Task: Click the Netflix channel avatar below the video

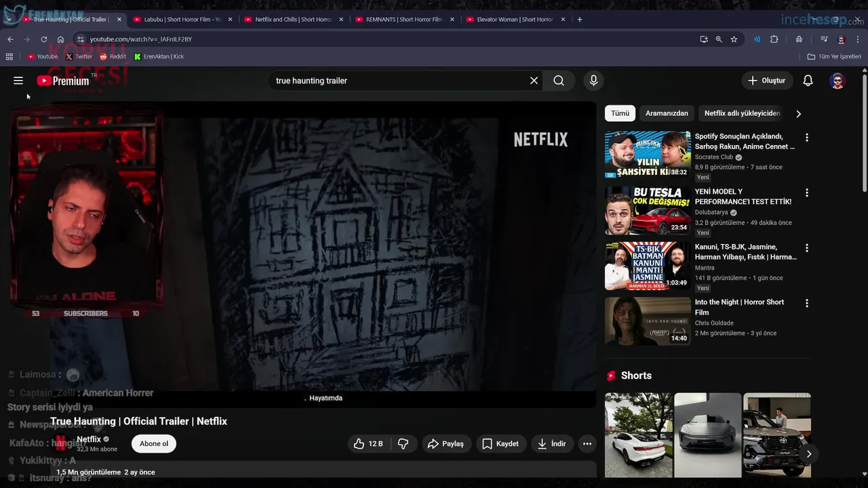Action: [61, 444]
